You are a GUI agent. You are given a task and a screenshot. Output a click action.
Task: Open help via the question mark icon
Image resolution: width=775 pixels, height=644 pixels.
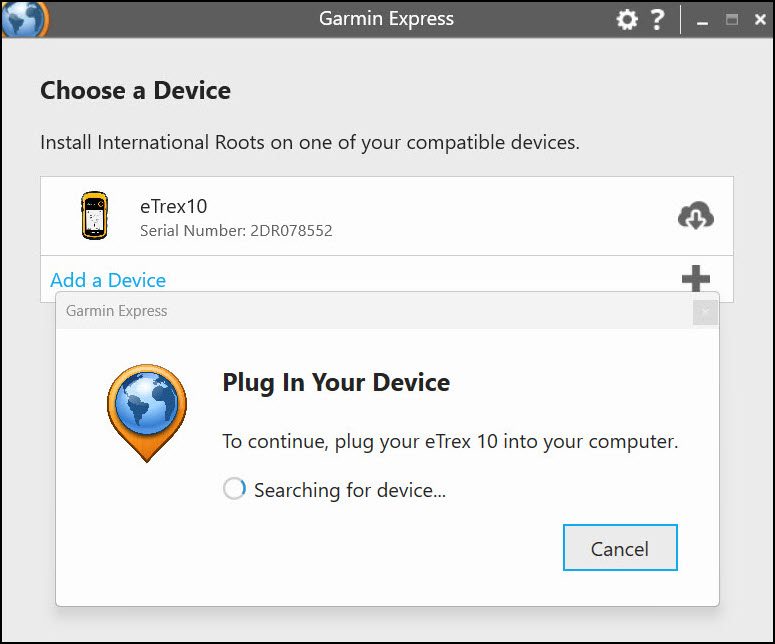[657, 20]
